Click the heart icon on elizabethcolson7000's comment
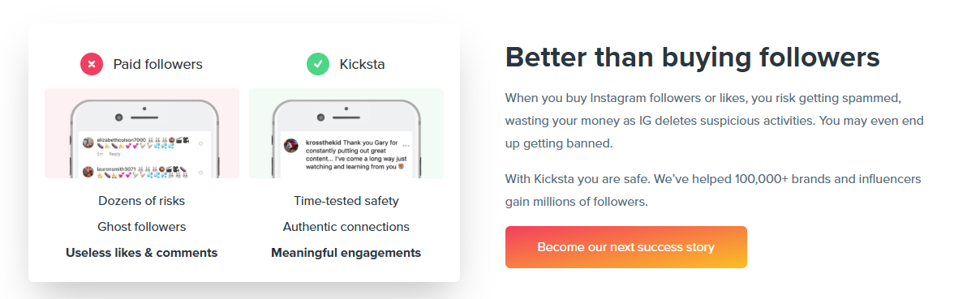 pos(200,144)
